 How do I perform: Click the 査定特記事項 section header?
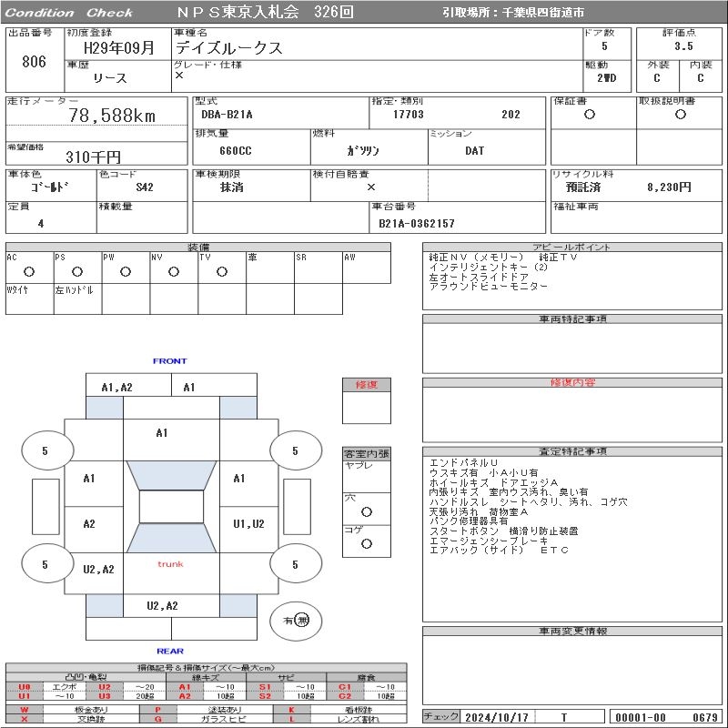coord(572,451)
